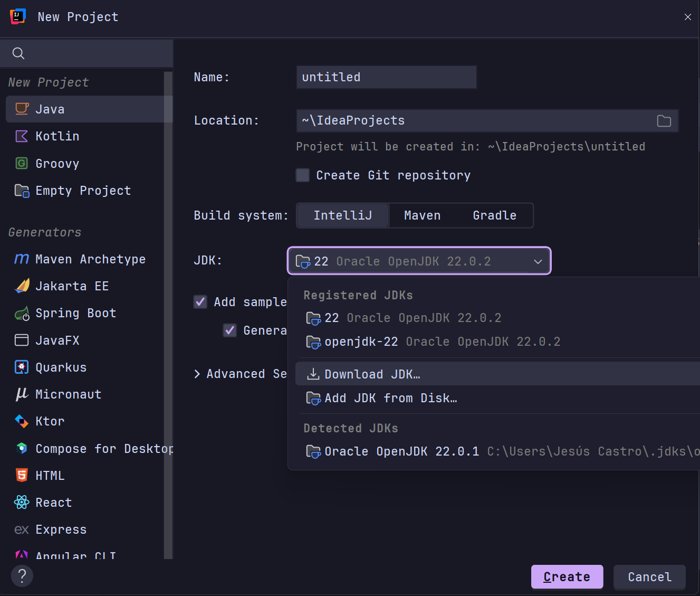700x596 pixels.
Task: Open help with the question mark button
Action: [x=22, y=575]
